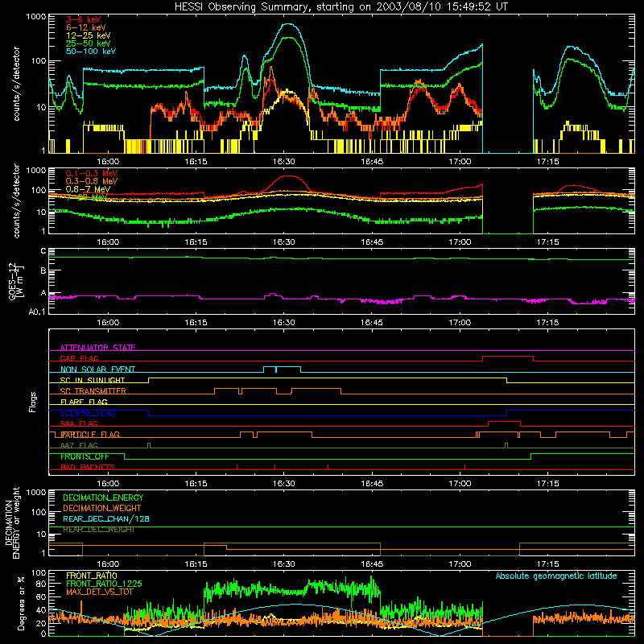The height and width of the screenshot is (644, 644).
Task: Click the 'Degrees or %' y-axis label
Action: (21, 603)
